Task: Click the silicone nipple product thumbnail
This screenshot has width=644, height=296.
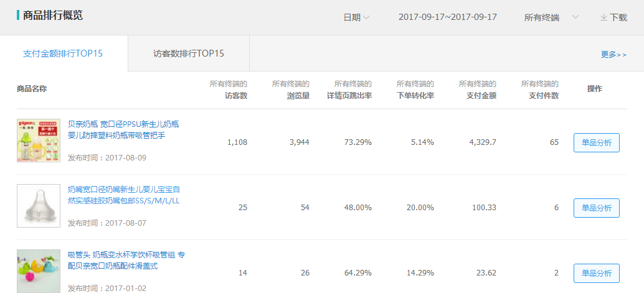Action: click(x=39, y=206)
